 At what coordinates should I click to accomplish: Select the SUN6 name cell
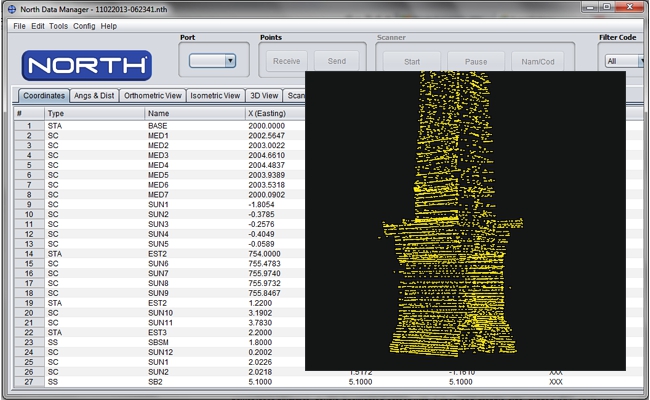[195, 264]
